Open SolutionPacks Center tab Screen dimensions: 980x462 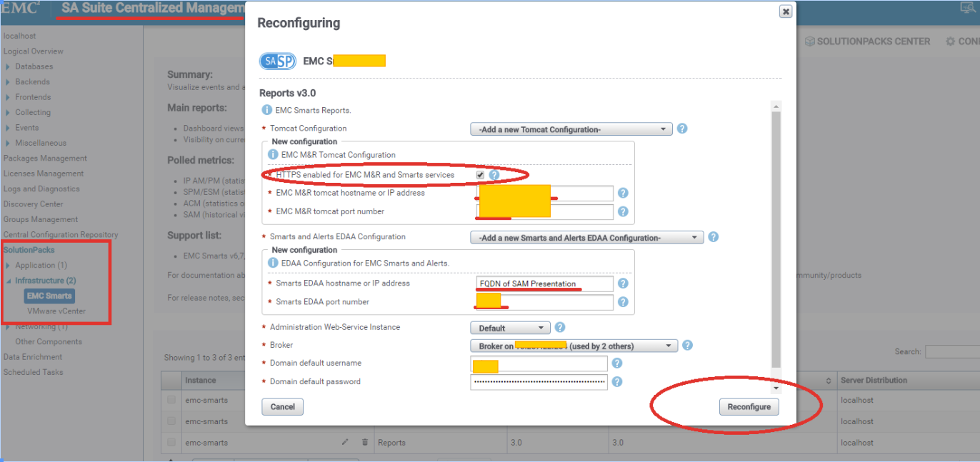867,41
